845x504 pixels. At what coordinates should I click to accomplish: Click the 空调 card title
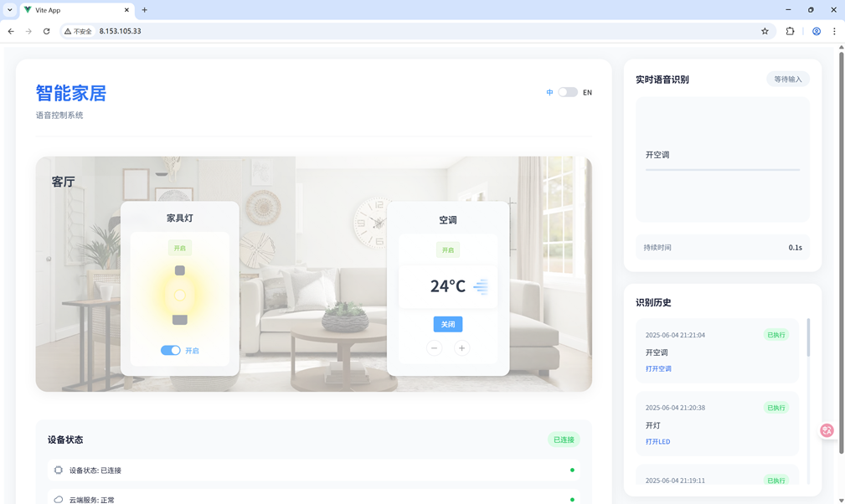pos(448,219)
